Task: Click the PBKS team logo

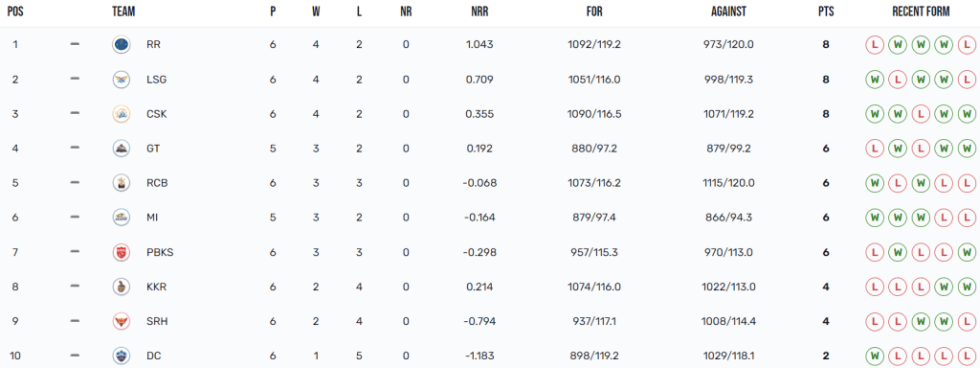Action: pos(121,252)
